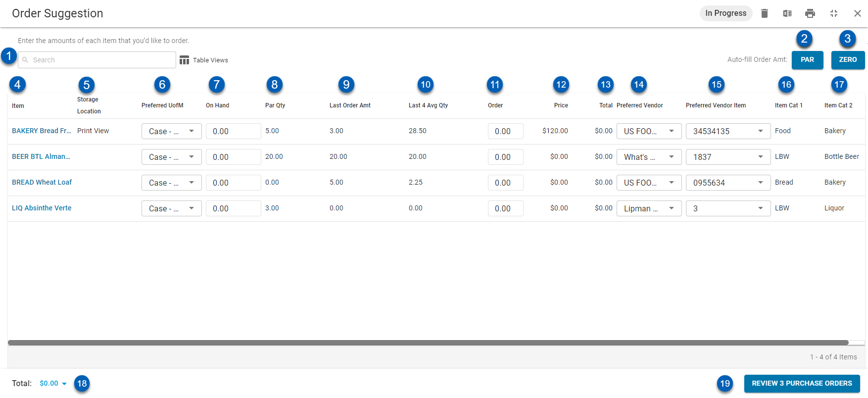Screen dimensions: 868x398
Task: Open the BREAD Wheat Loaf item link
Action: pos(42,182)
